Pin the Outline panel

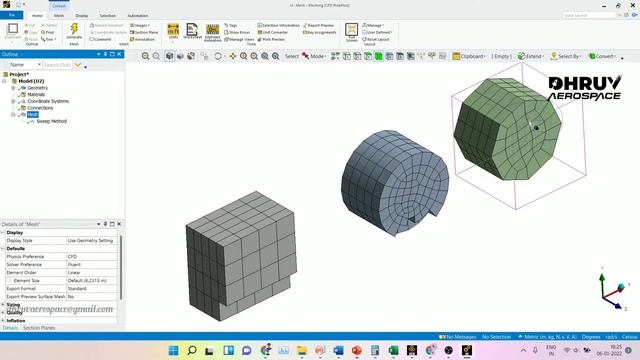tap(105, 54)
